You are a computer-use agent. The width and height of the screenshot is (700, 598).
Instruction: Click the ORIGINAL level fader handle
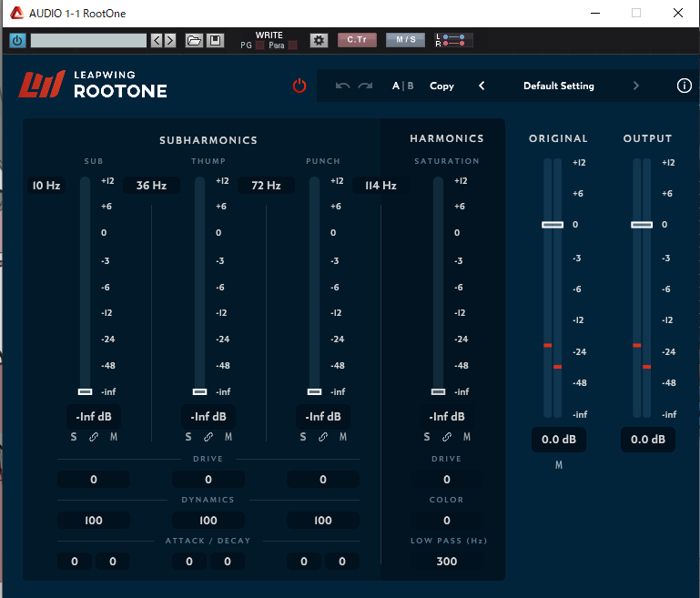pos(553,225)
